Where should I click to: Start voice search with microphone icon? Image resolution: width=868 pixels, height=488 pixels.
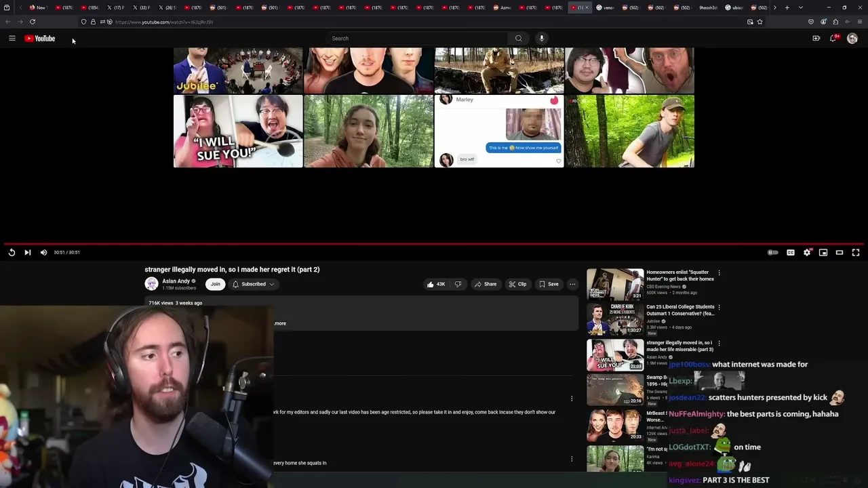click(x=541, y=39)
